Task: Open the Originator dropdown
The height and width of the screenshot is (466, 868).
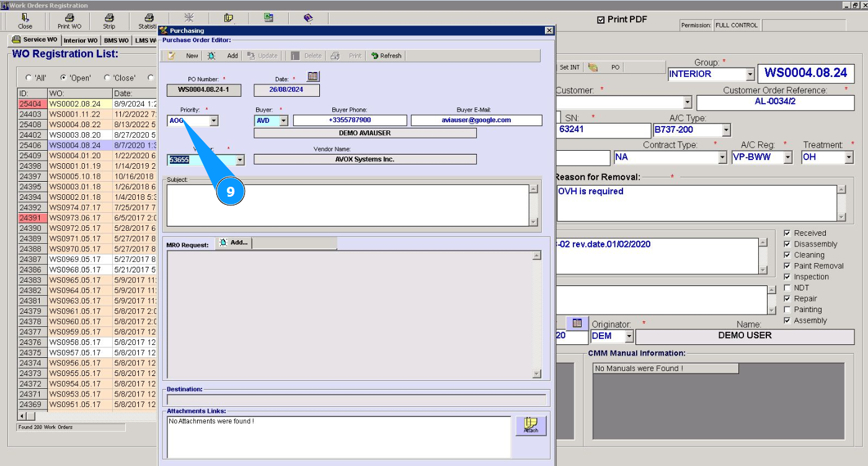Action: point(629,336)
